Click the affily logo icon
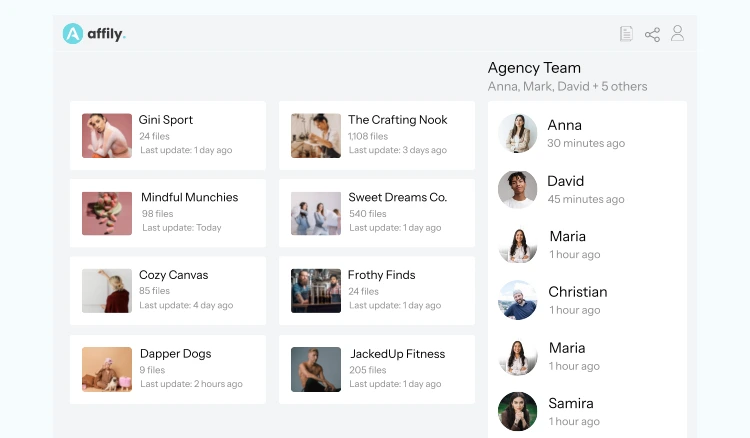750x438 pixels. coord(73,34)
